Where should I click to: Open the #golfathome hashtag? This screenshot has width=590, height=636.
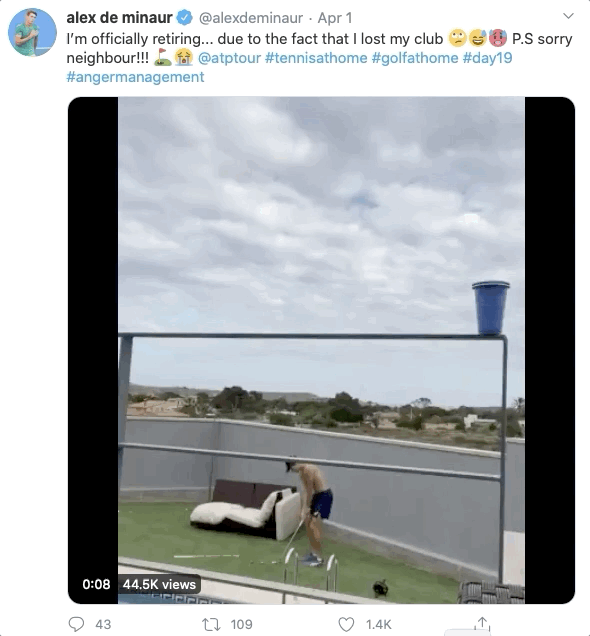(414, 58)
